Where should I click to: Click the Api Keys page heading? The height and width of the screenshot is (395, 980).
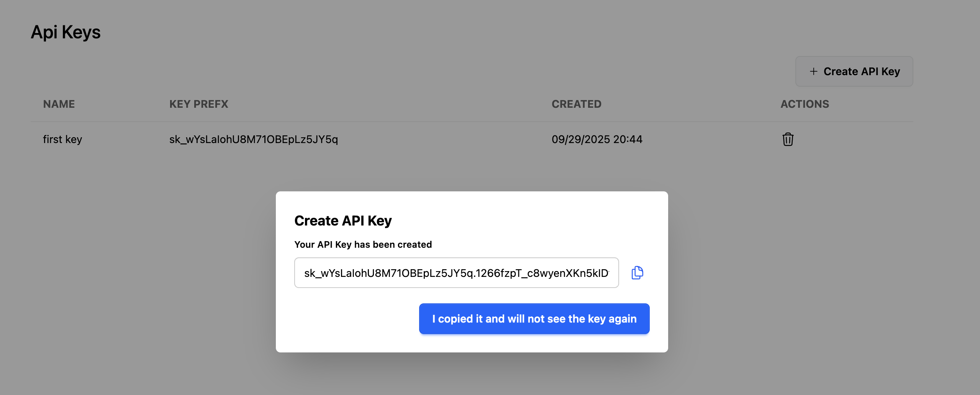pyautogui.click(x=66, y=32)
